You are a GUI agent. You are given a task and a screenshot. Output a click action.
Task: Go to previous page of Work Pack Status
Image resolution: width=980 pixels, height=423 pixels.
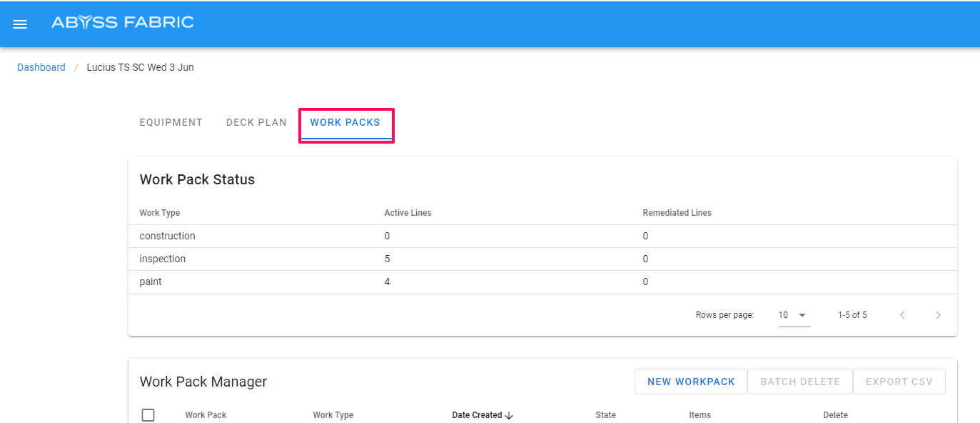click(902, 315)
